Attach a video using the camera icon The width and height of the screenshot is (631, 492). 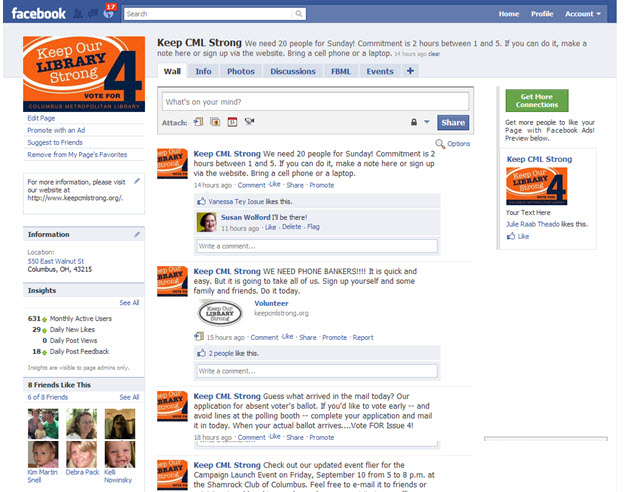(x=250, y=121)
